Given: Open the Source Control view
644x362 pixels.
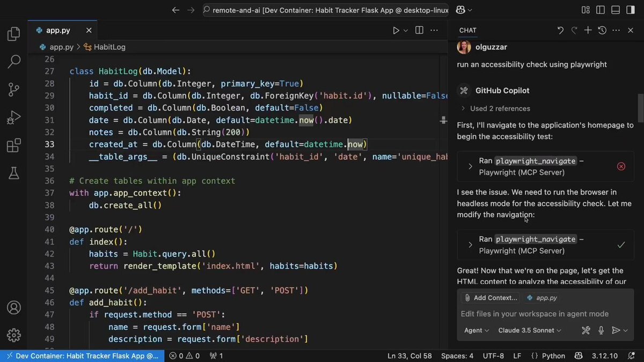Looking at the screenshot, I should pos(14,90).
